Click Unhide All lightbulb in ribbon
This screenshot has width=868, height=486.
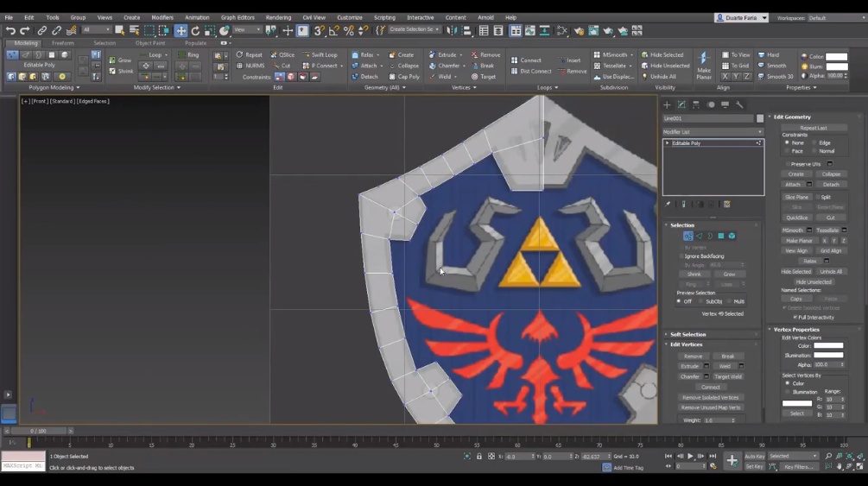tap(659, 76)
